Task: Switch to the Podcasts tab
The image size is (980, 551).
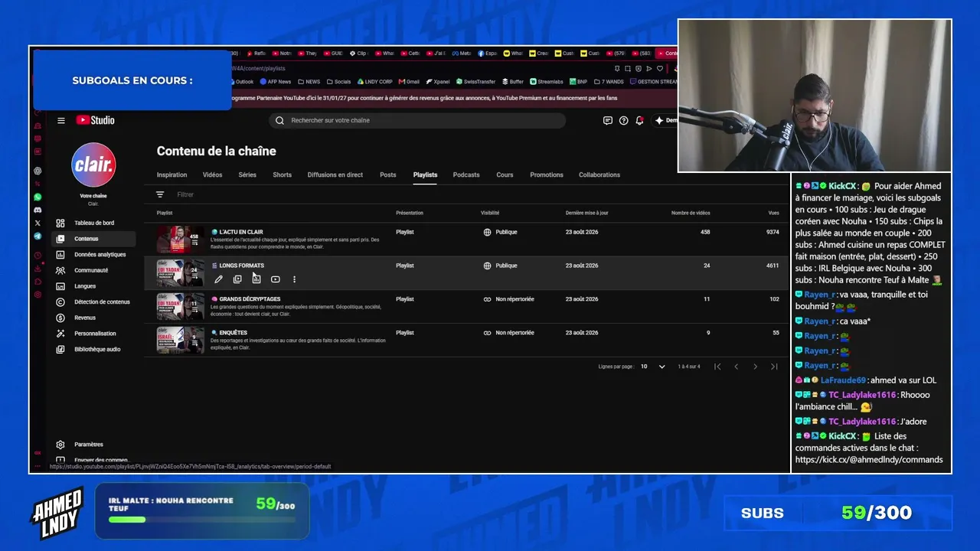Action: click(x=466, y=174)
